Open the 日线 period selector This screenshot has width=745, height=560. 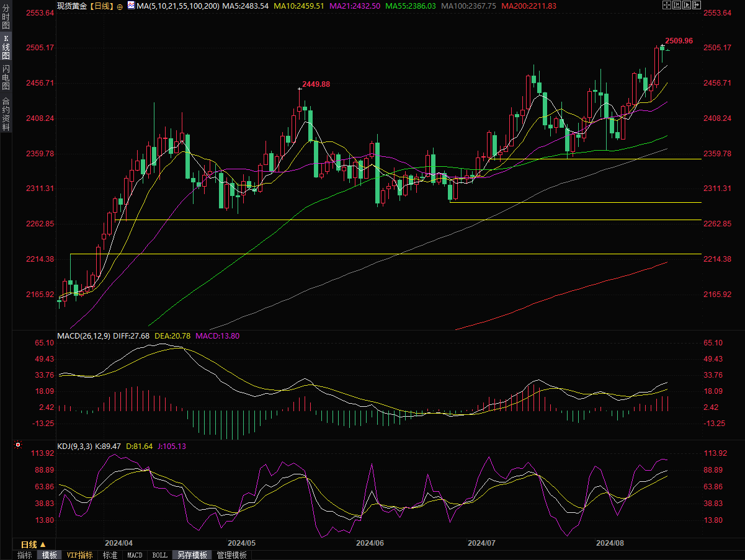[x=33, y=544]
